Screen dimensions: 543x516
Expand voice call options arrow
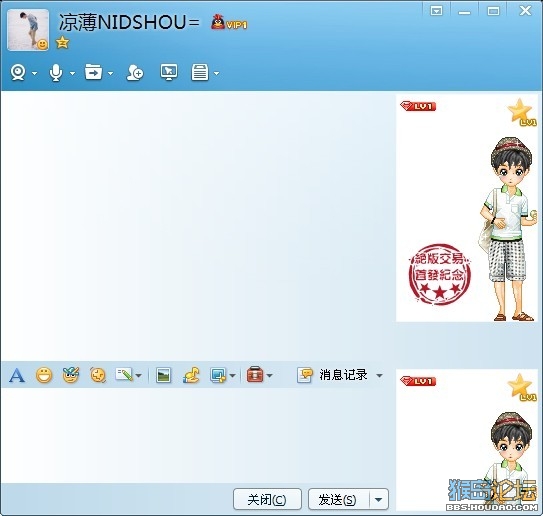[x=72, y=73]
